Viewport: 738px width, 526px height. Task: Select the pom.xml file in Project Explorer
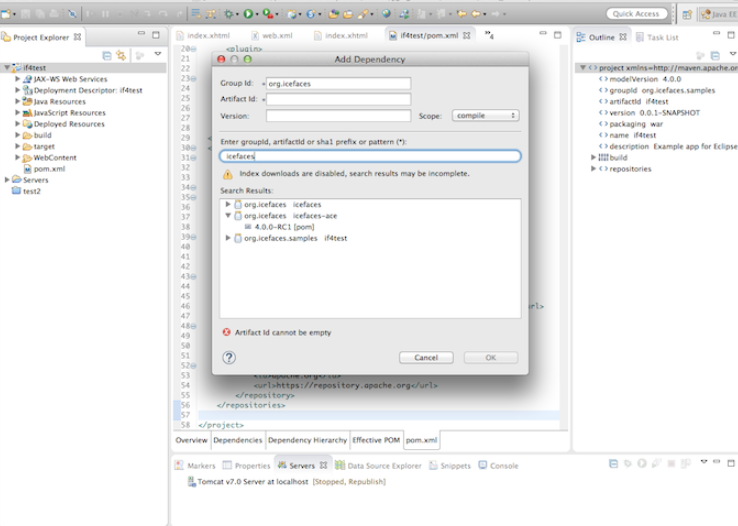pos(48,169)
